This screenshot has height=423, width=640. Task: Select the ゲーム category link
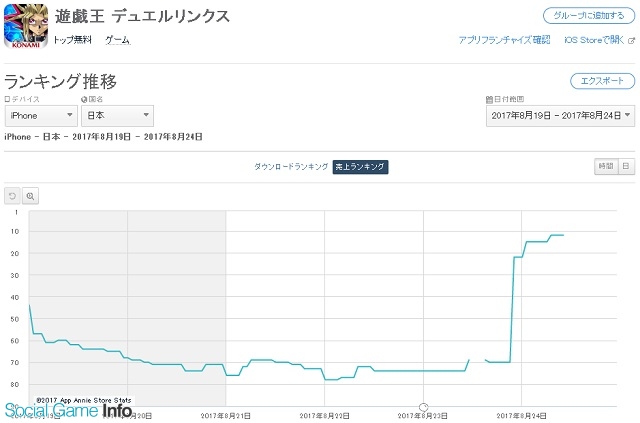click(x=117, y=40)
